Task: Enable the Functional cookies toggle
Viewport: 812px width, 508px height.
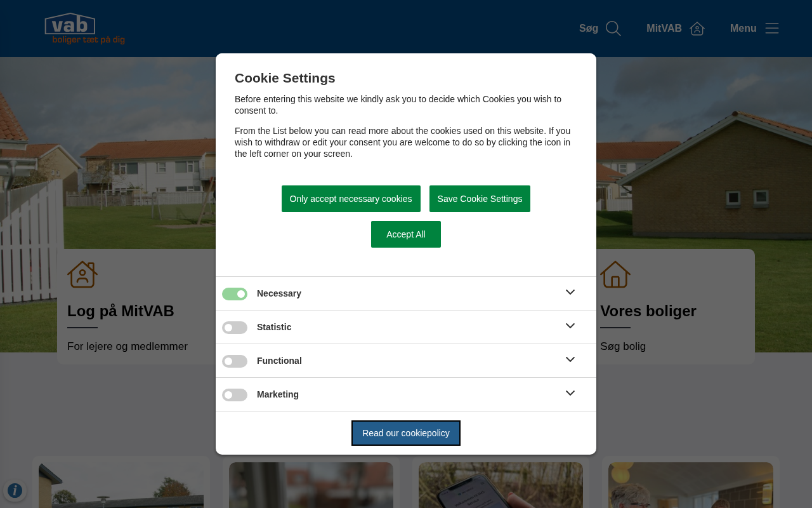Action: coord(235,361)
